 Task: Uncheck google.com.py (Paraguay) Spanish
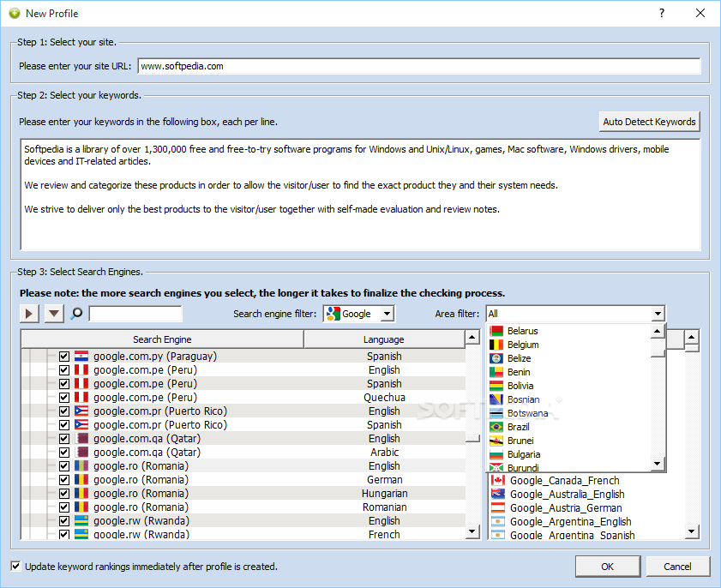point(64,357)
